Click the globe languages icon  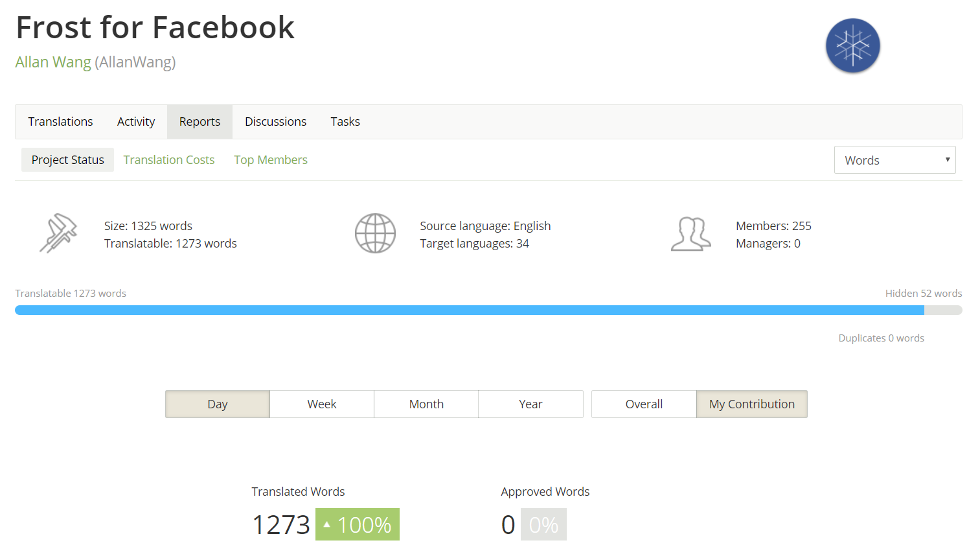[375, 233]
